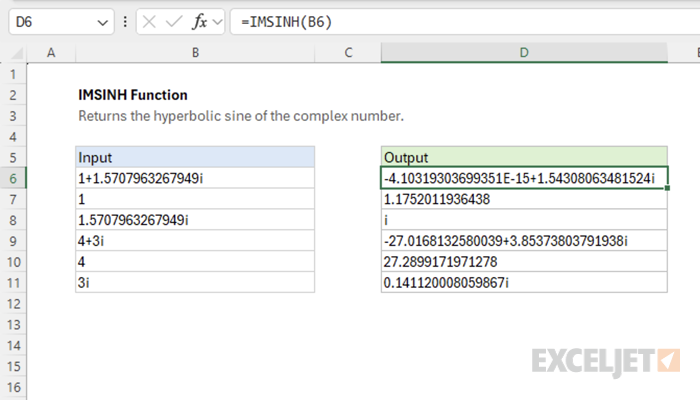The image size is (700, 400).
Task: Select row 5 header
Action: [13, 157]
